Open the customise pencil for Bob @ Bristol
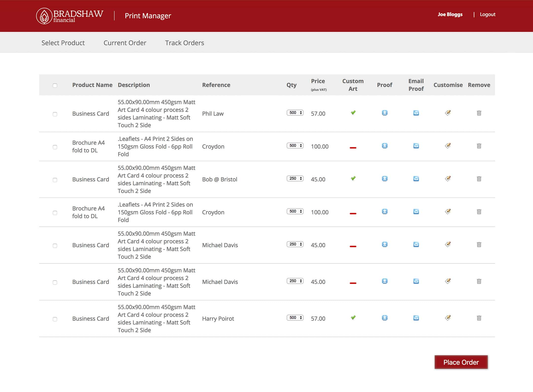Viewport: 533px width, 392px height. coord(448,178)
